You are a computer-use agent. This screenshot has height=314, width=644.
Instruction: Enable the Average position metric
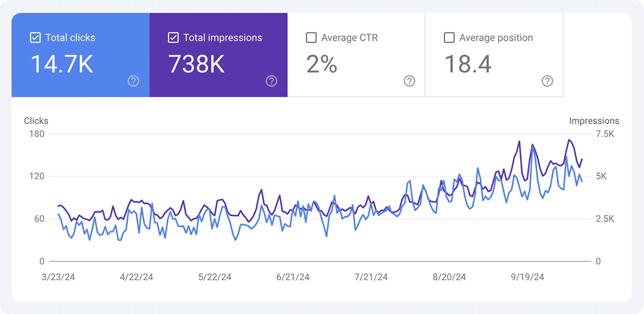click(449, 37)
